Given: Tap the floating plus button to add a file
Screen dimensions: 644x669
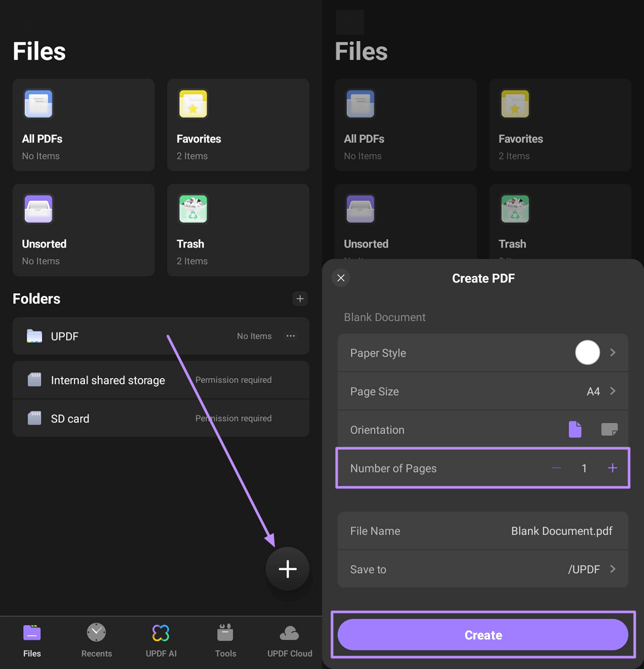Looking at the screenshot, I should point(287,569).
